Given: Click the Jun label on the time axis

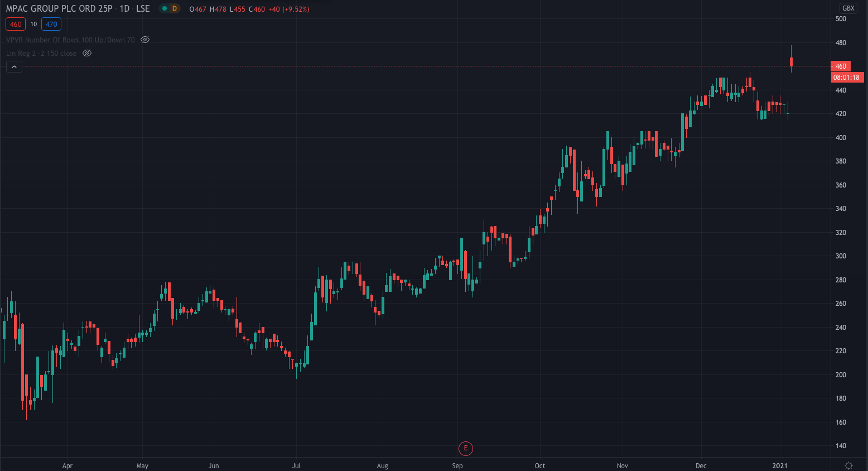Looking at the screenshot, I should [x=214, y=465].
